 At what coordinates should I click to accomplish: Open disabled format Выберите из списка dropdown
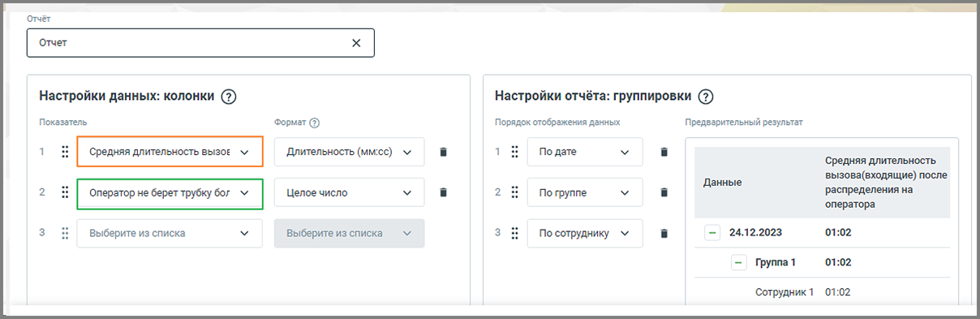pyautogui.click(x=350, y=233)
